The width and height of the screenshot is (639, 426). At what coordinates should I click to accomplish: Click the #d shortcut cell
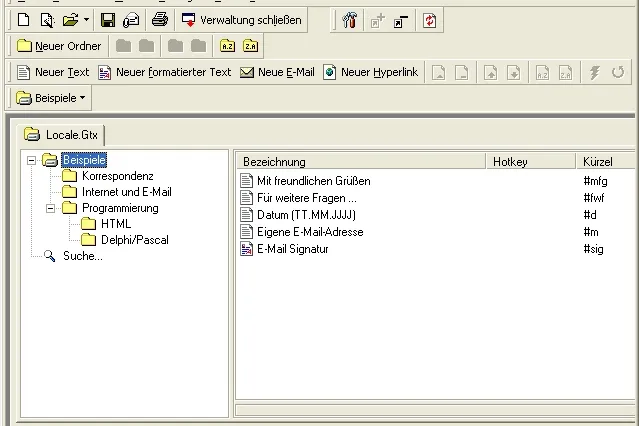coord(590,215)
